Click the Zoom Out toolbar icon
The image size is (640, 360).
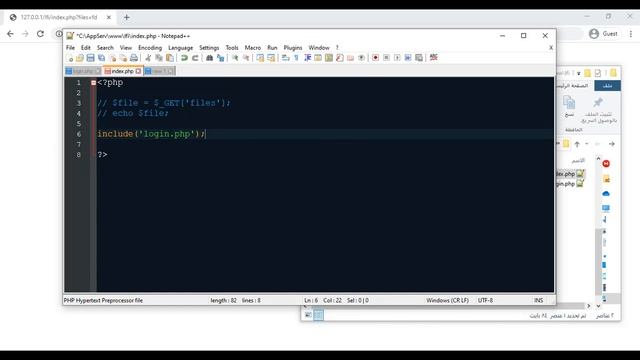(246, 58)
